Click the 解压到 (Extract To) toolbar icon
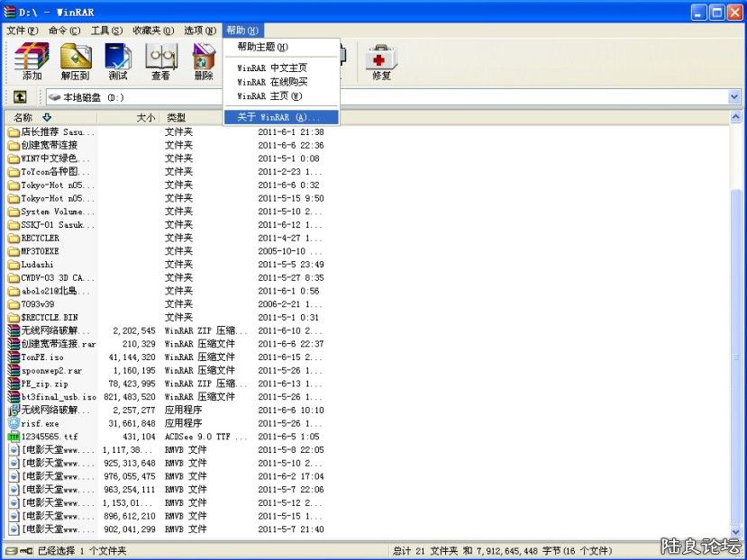The width and height of the screenshot is (747, 560). click(76, 61)
